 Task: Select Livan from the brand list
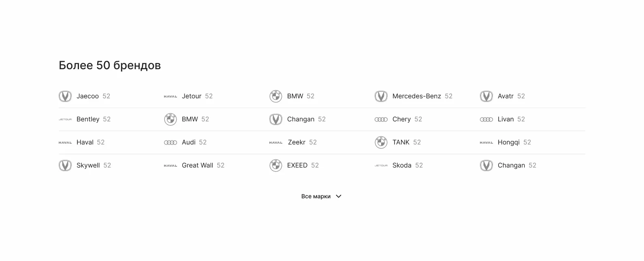pos(505,119)
